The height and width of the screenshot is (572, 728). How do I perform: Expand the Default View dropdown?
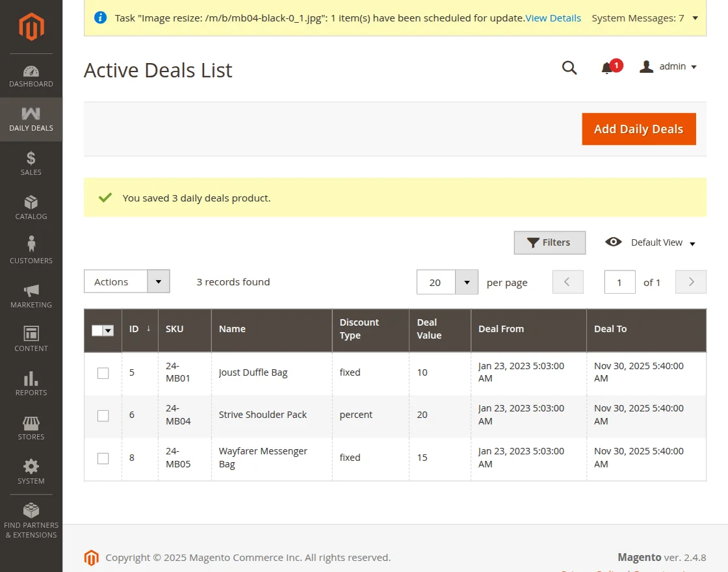point(651,242)
